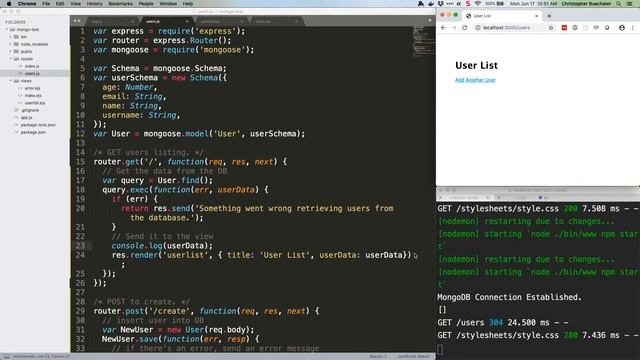
Task: Click the site info icon in address bar
Action: click(x=478, y=28)
